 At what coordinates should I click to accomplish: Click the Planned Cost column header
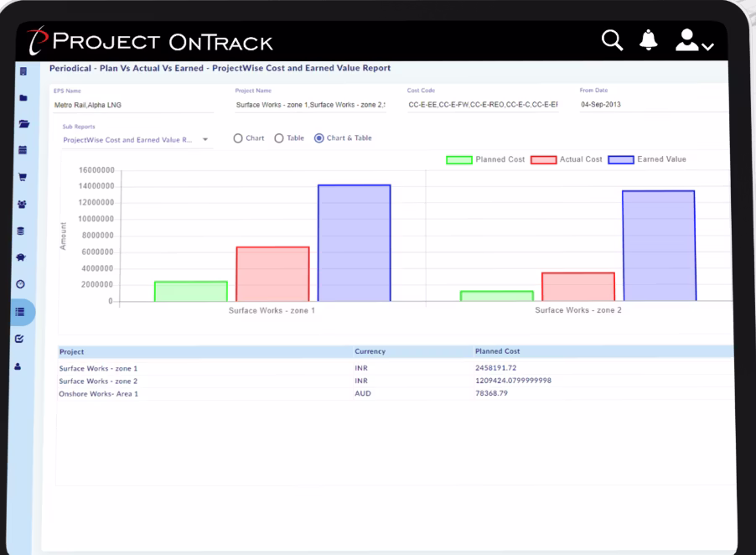[499, 351]
